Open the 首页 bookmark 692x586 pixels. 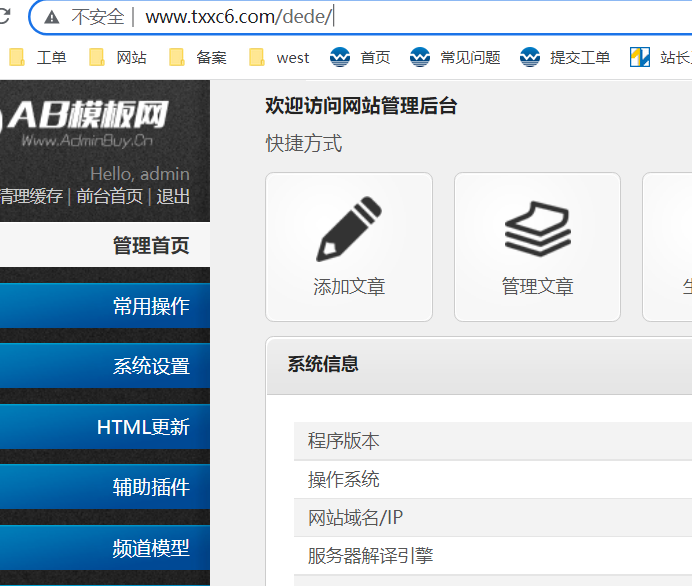click(360, 57)
